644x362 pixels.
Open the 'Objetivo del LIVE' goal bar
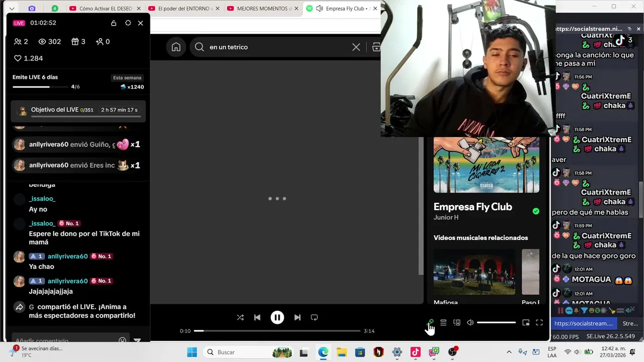tap(78, 112)
